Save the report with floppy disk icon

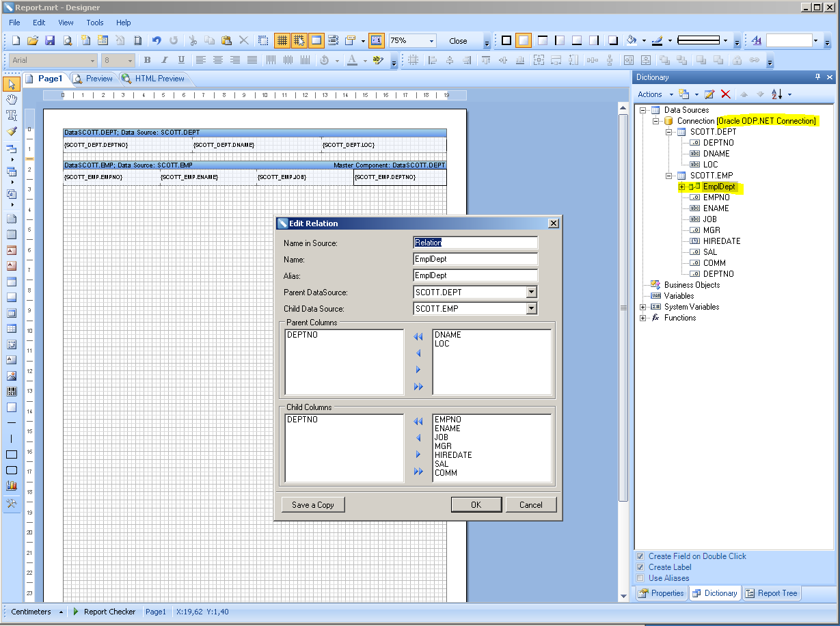coord(50,41)
